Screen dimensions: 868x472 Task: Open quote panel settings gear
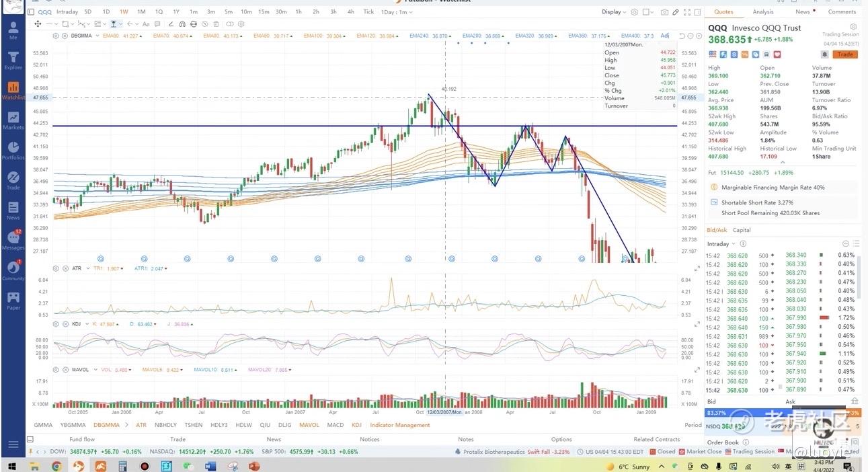point(853,27)
